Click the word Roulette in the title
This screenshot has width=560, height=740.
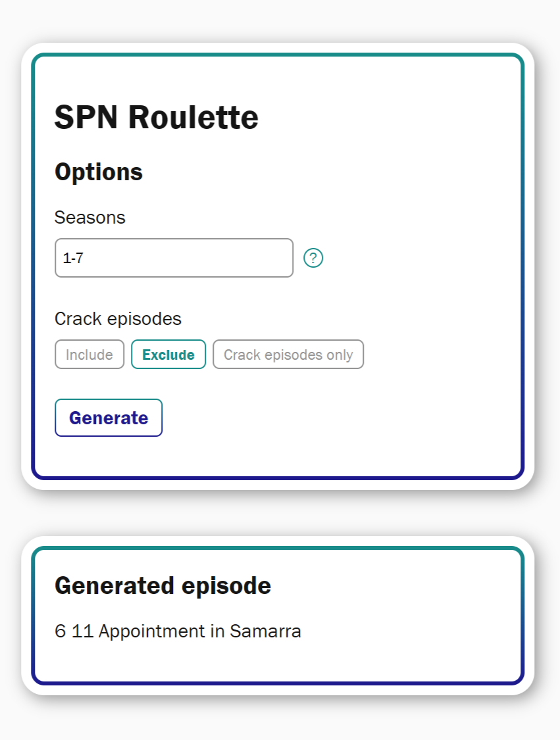point(193,118)
